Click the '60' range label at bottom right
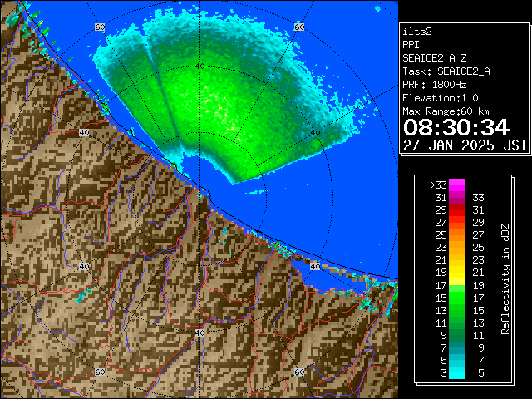 [299, 372]
